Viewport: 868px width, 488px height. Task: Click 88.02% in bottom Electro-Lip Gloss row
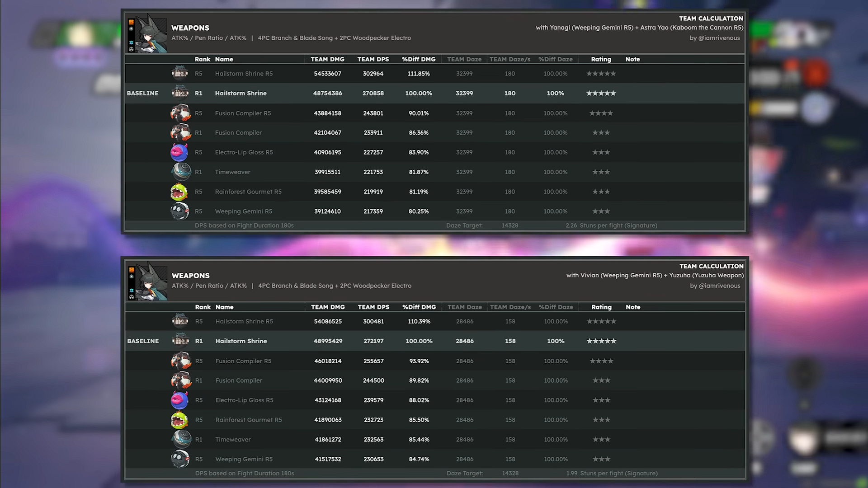click(419, 400)
